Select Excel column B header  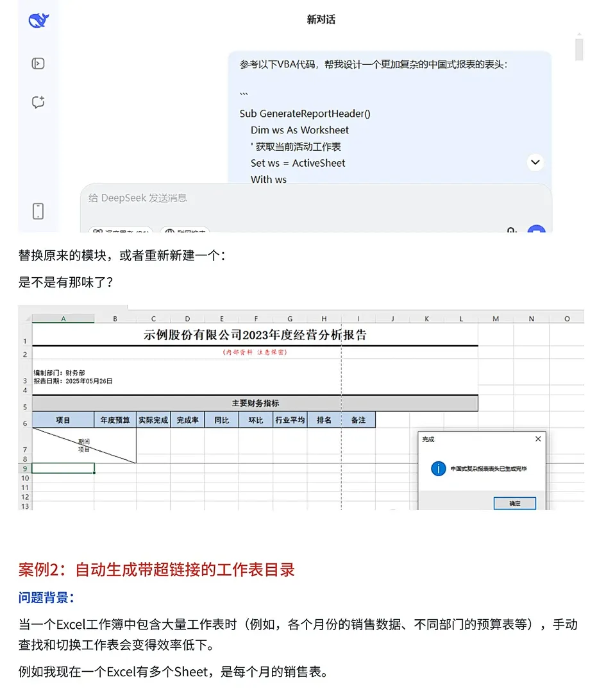[115, 319]
